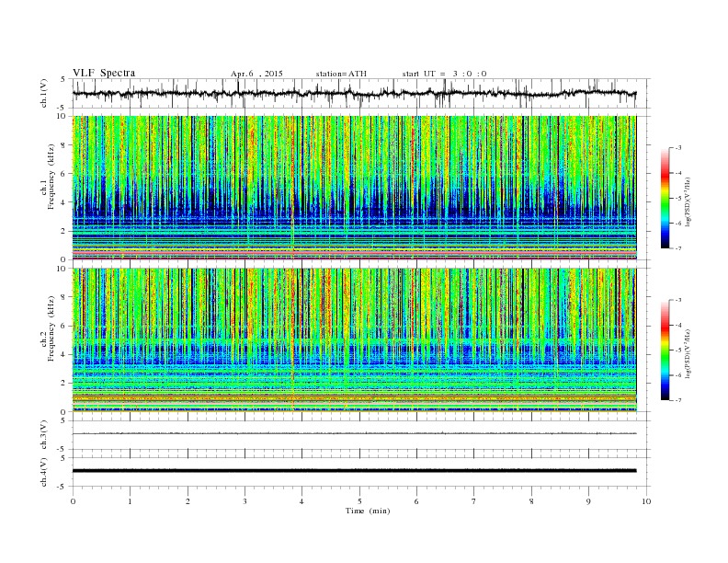Click the ch.2 PSD color scale bar
The width and height of the screenshot is (728, 563).
[665, 350]
